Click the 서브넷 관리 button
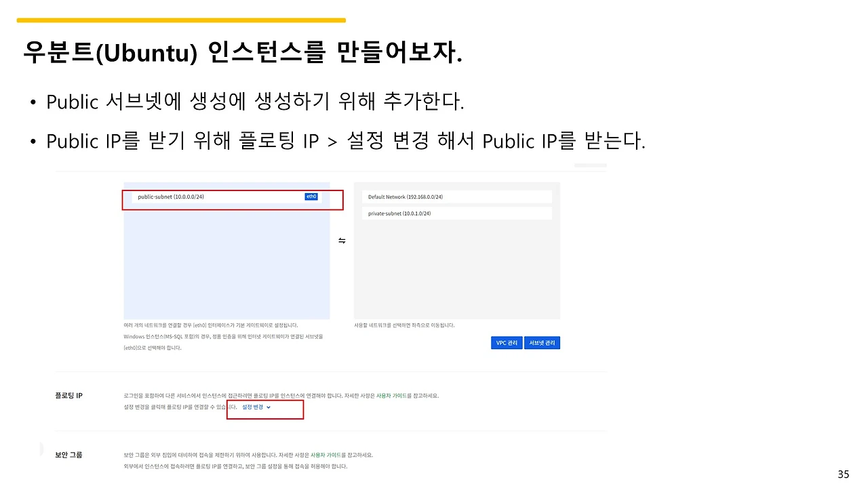Image resolution: width=868 pixels, height=488 pixels. tap(542, 342)
